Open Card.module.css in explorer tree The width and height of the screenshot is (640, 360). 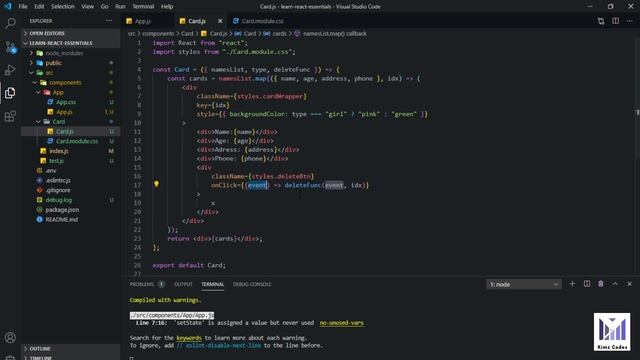point(71,141)
